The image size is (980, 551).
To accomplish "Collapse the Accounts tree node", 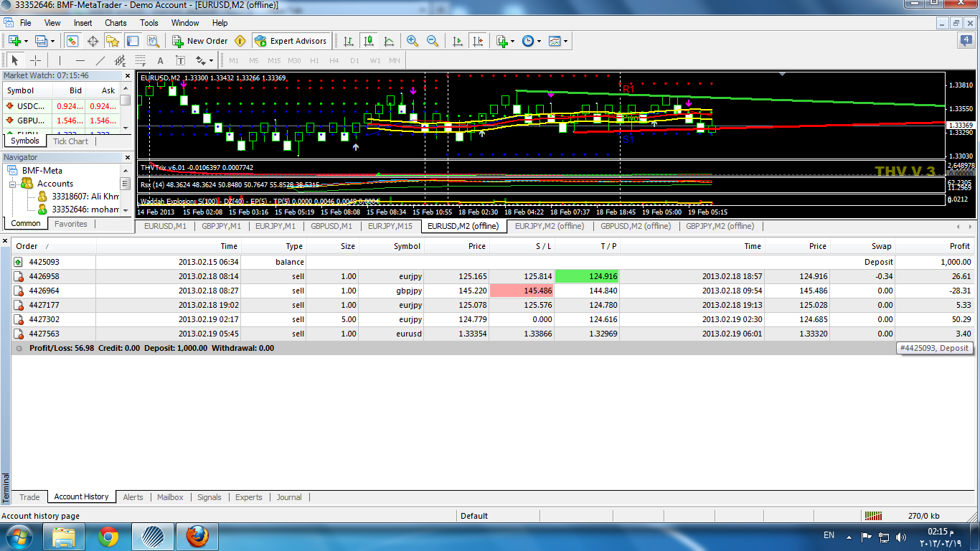I will (13, 184).
